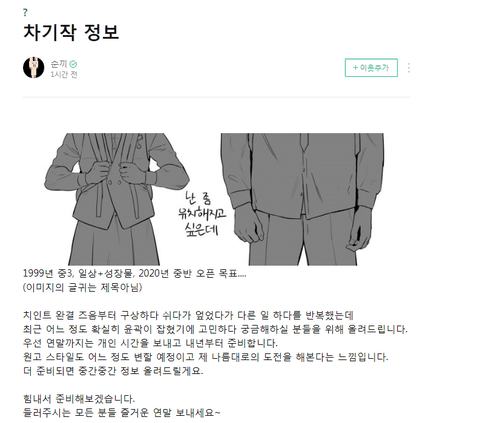The width and height of the screenshot is (480, 423).
Task: Click the line starting with 우선 연말까지는
Action: pos(150,343)
